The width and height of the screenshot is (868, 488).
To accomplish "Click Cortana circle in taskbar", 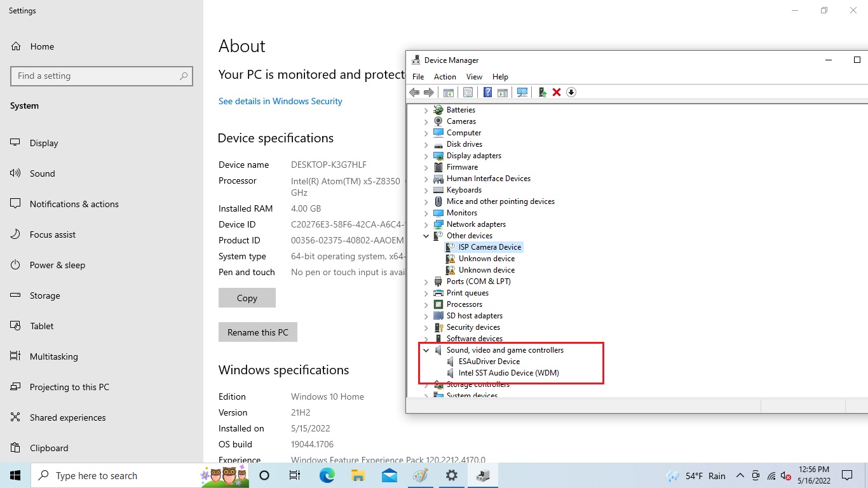I will pyautogui.click(x=265, y=475).
